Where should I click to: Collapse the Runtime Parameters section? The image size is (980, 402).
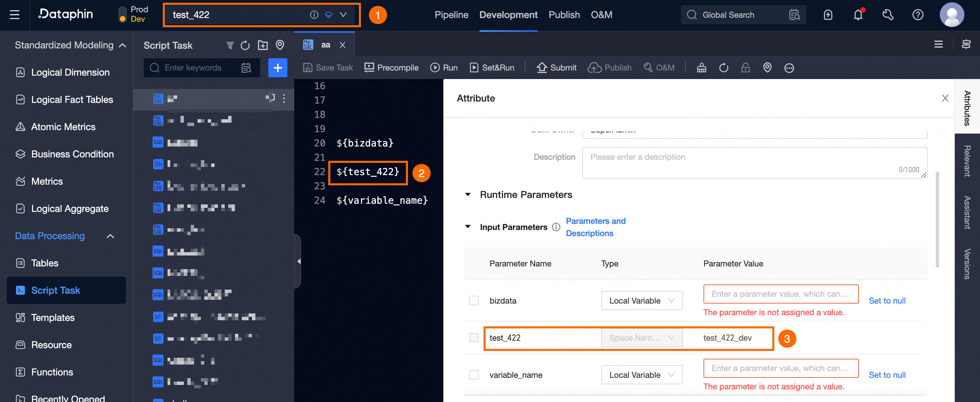tap(468, 195)
